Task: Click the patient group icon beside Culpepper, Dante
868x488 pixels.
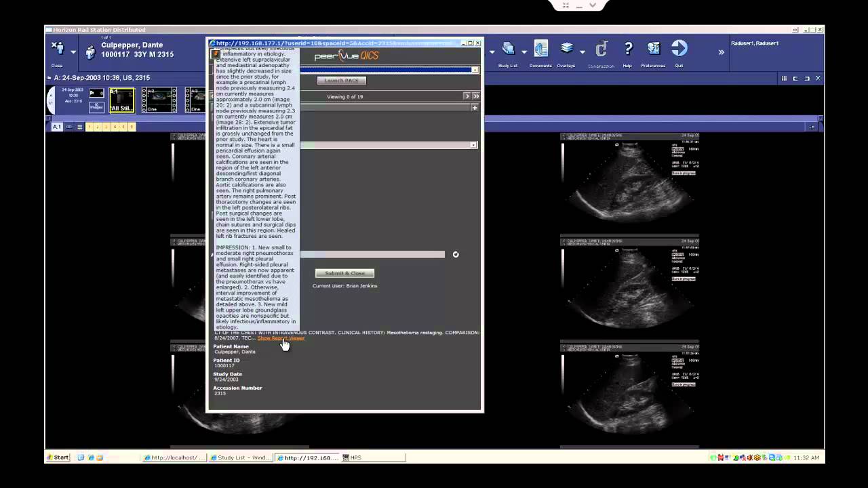Action: click(90, 52)
